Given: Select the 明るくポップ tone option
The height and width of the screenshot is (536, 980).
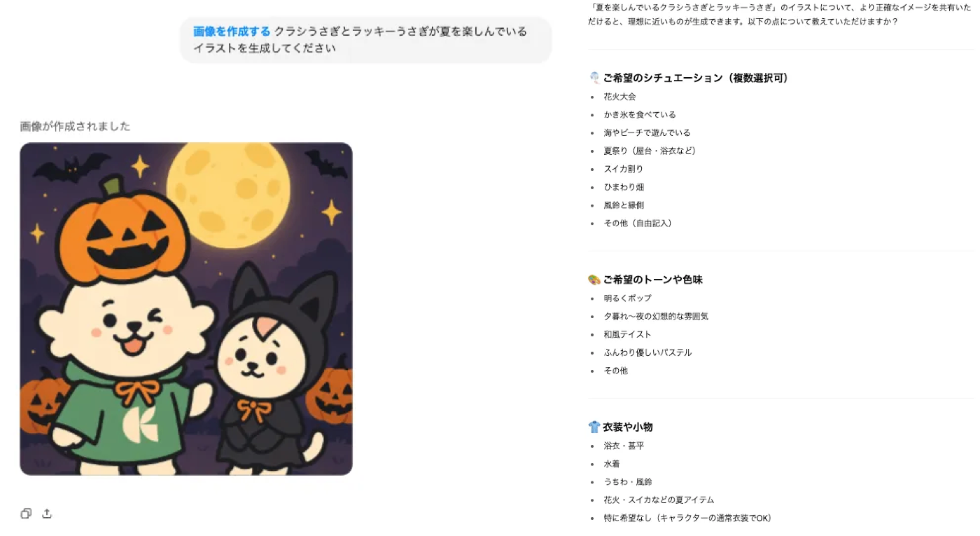Looking at the screenshot, I should (x=627, y=298).
